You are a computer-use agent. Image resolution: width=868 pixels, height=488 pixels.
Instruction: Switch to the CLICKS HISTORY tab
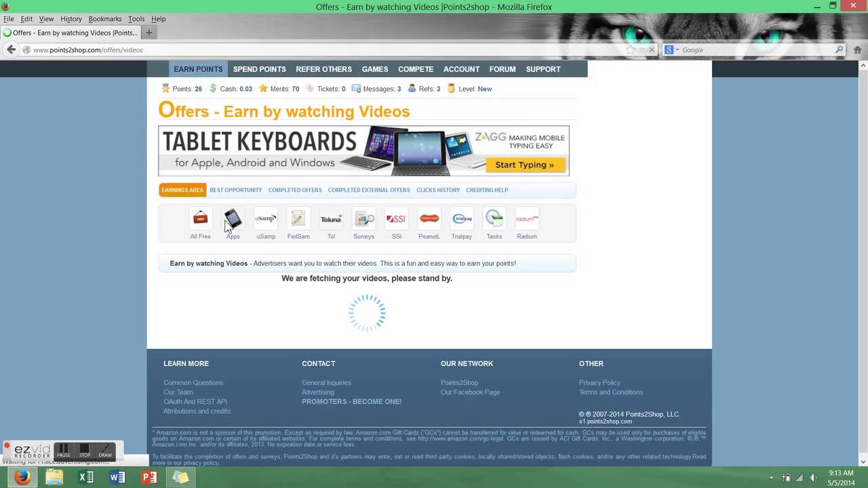point(438,190)
